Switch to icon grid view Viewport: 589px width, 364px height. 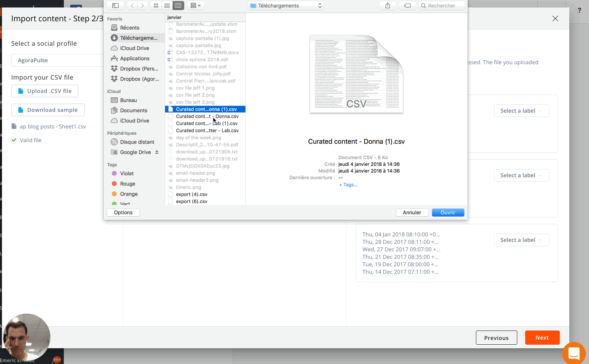point(156,6)
